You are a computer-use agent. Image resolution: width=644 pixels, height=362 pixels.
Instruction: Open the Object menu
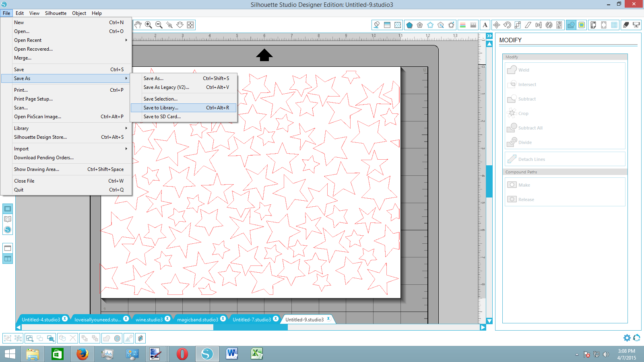coord(79,13)
